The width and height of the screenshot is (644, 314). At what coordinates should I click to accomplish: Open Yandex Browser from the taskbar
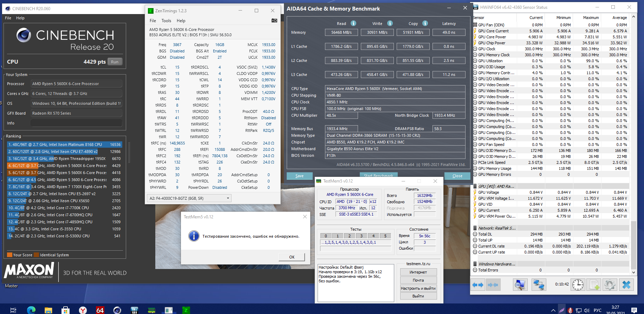click(x=83, y=310)
